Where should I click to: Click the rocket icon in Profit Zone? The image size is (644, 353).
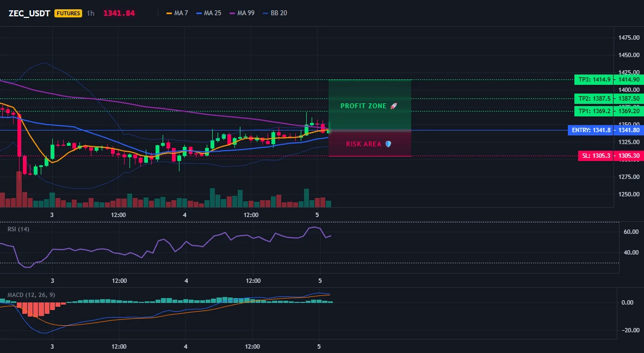(393, 106)
